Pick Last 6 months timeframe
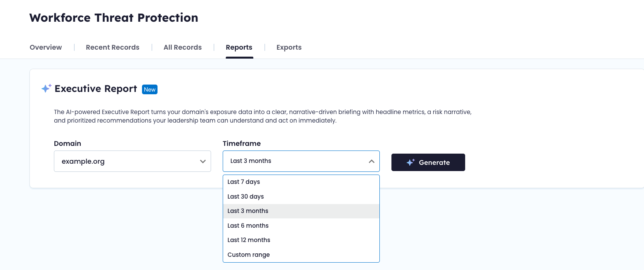 point(301,226)
